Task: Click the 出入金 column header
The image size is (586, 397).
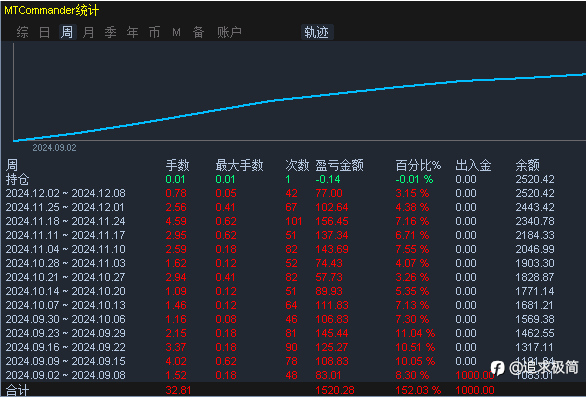Action: [x=473, y=165]
